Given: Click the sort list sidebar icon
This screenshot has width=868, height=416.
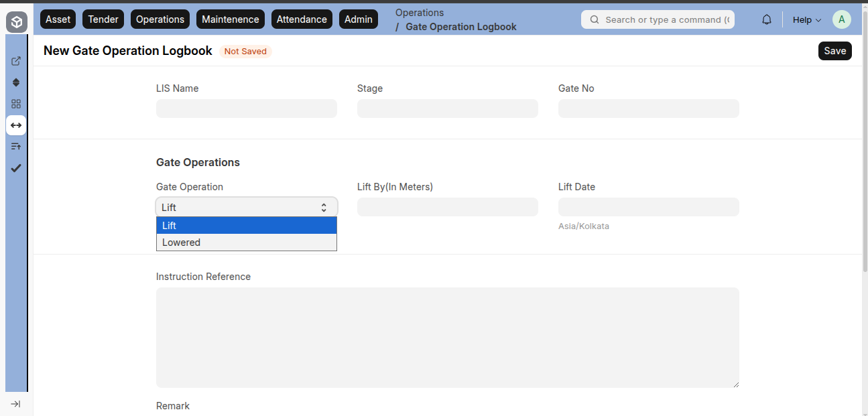Looking at the screenshot, I should click(16, 146).
